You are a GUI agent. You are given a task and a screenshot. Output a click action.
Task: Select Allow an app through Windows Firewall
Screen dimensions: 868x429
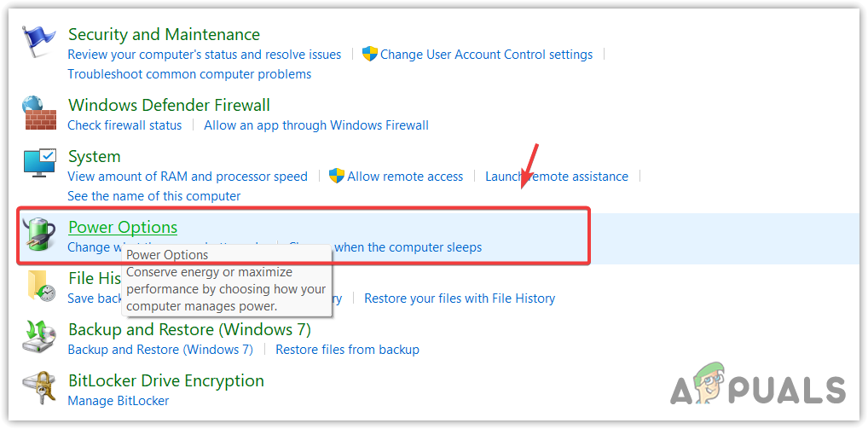tap(316, 125)
